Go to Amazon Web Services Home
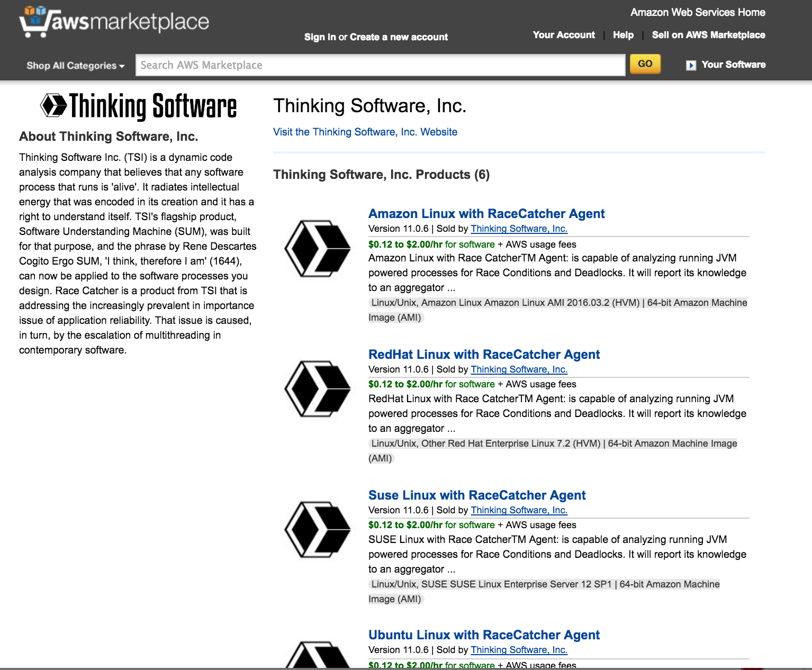Viewport: 812px width, 670px height. [698, 12]
